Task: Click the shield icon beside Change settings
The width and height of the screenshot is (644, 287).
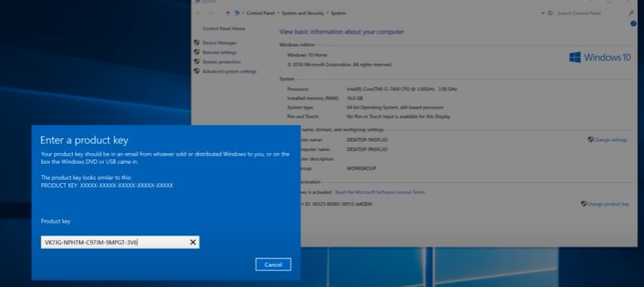Action: tap(591, 140)
